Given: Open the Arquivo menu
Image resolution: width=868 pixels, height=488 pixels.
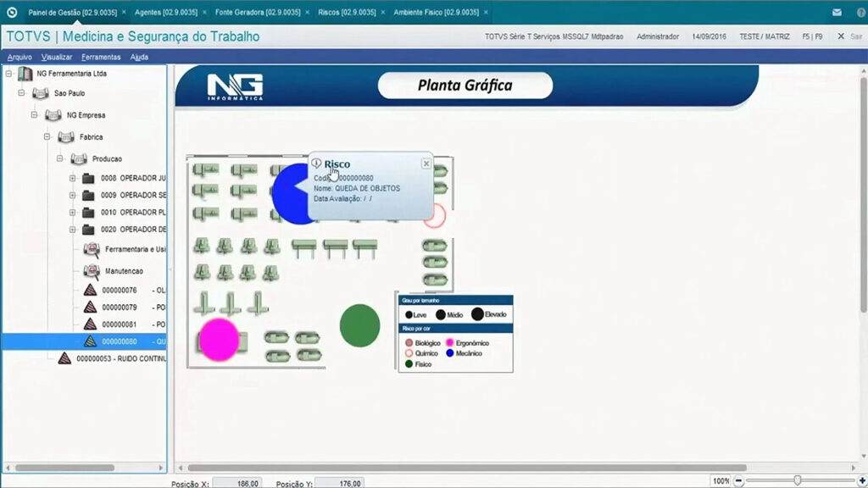Looking at the screenshot, I should click(19, 57).
